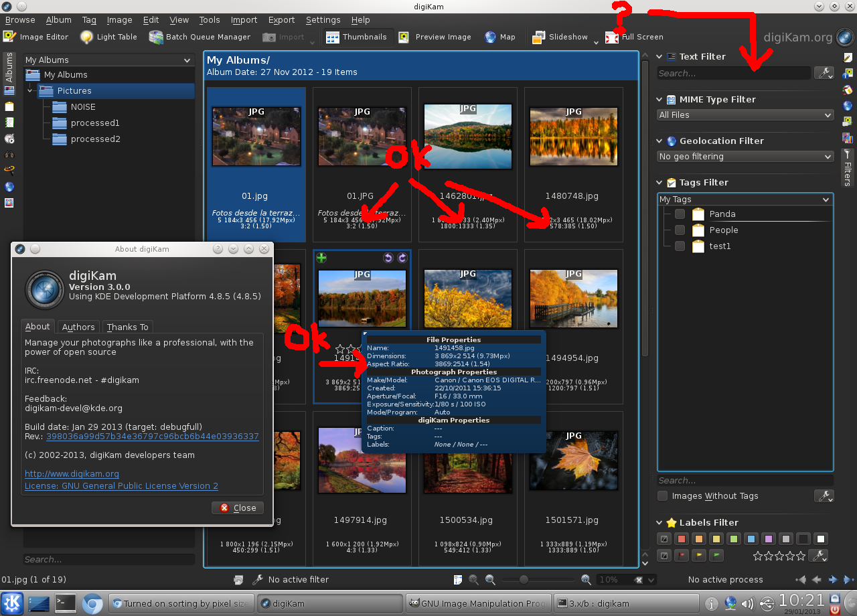This screenshot has height=616, width=857.
Task: Switch to Thanks To tab in About dialog
Action: 127,327
